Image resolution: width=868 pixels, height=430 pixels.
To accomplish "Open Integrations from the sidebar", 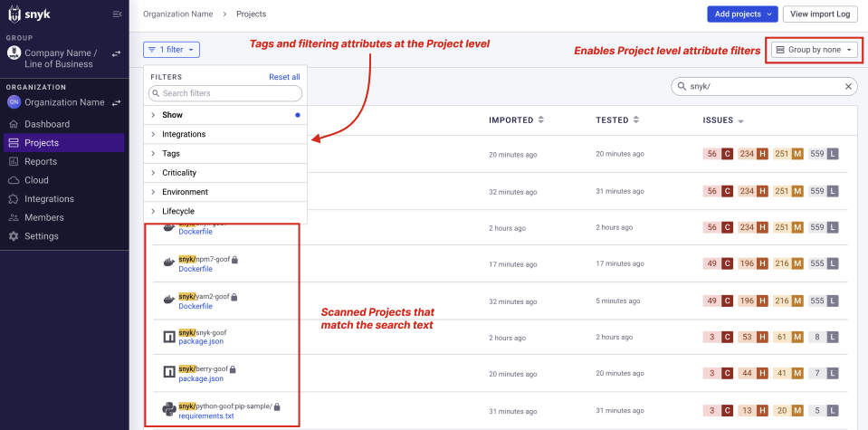I will 49,199.
